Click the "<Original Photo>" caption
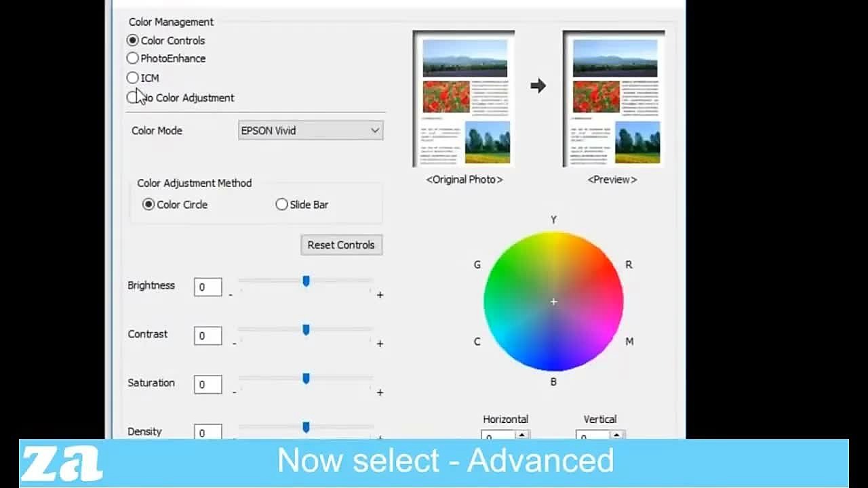This screenshot has width=868, height=488. tap(465, 180)
